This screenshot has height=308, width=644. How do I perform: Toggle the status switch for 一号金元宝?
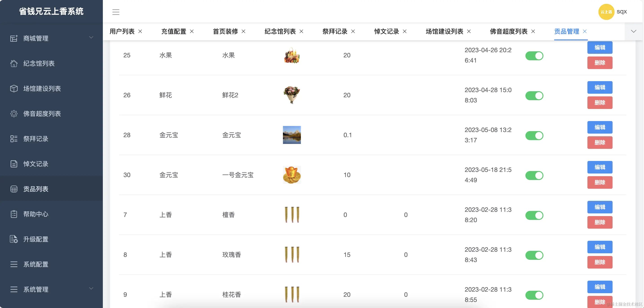pyautogui.click(x=534, y=175)
